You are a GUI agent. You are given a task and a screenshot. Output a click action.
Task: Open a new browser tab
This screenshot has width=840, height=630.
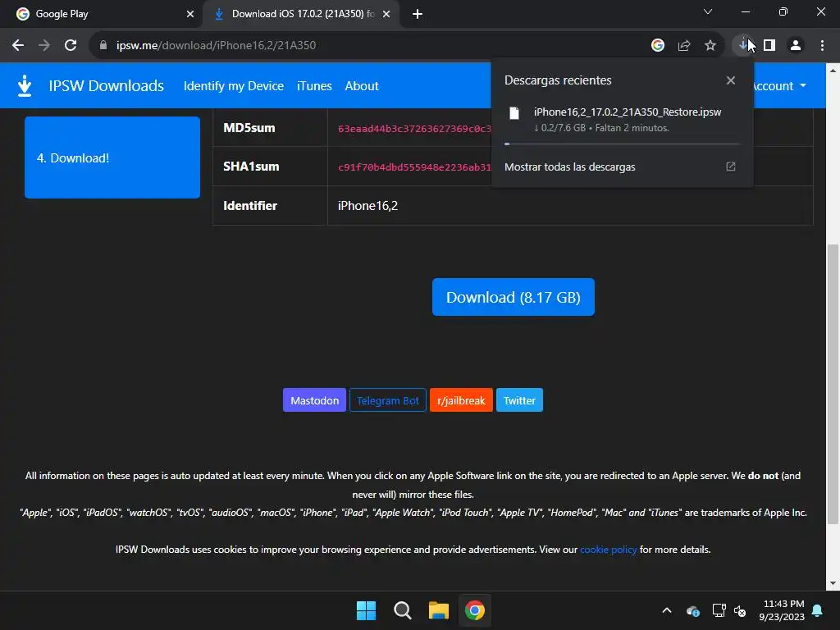tap(418, 14)
